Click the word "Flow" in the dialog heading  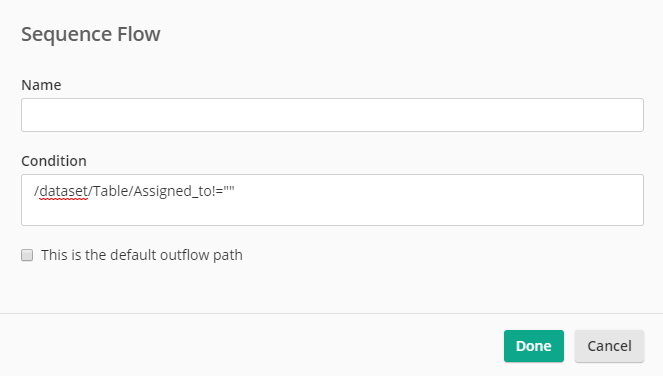click(139, 34)
